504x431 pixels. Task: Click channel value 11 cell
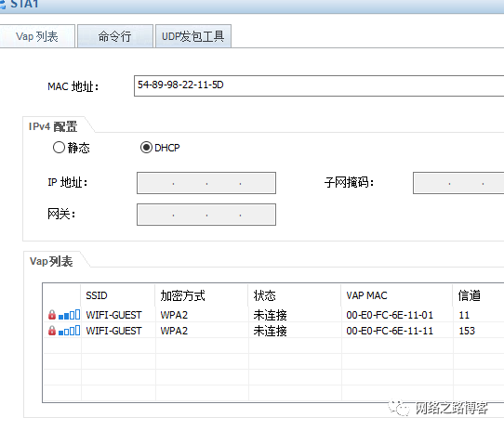click(x=464, y=315)
